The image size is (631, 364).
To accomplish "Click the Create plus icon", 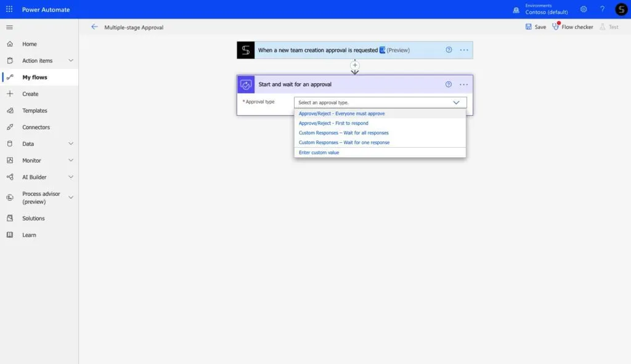I will click(x=10, y=94).
